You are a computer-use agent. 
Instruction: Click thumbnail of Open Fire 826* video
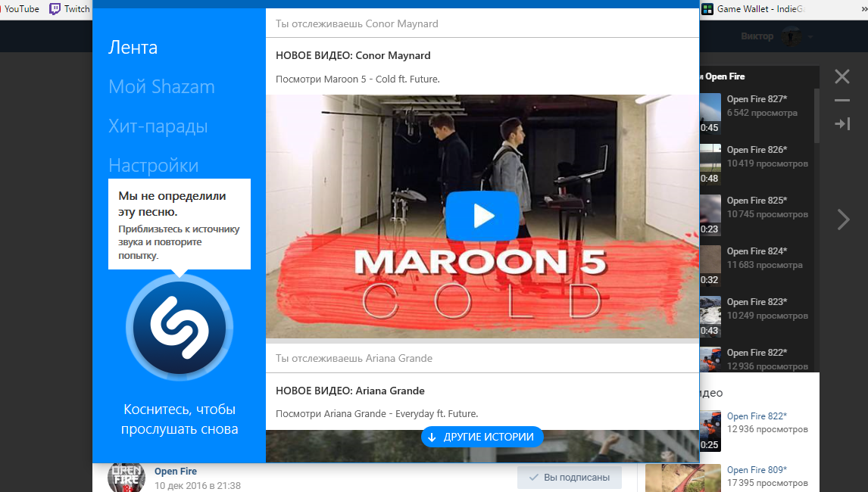710,163
